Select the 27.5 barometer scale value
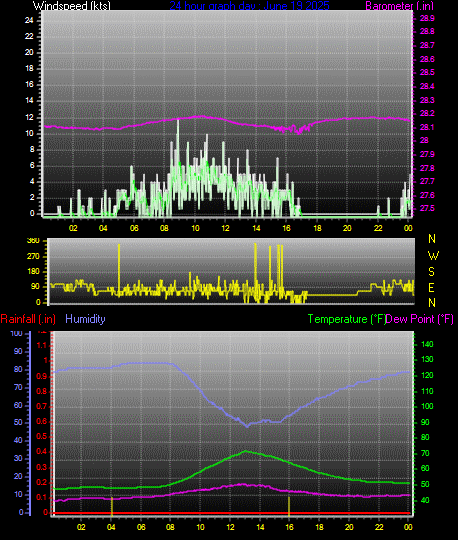This screenshot has height=540, width=458. 427,208
